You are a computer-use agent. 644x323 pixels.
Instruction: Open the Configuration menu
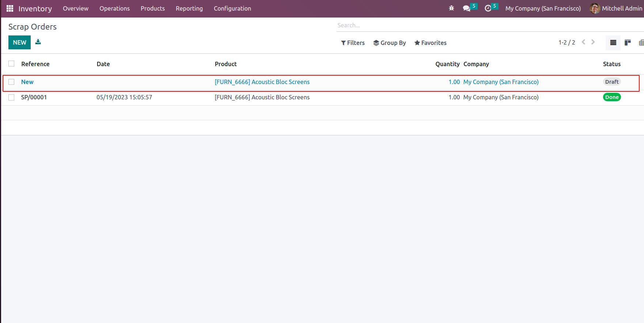tap(232, 8)
